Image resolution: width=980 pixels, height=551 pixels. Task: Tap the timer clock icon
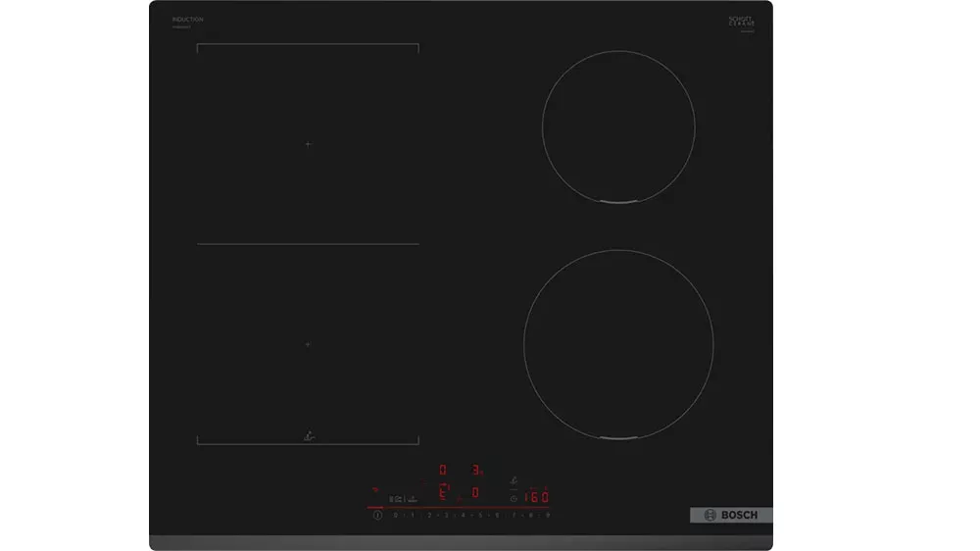pyautogui.click(x=514, y=498)
